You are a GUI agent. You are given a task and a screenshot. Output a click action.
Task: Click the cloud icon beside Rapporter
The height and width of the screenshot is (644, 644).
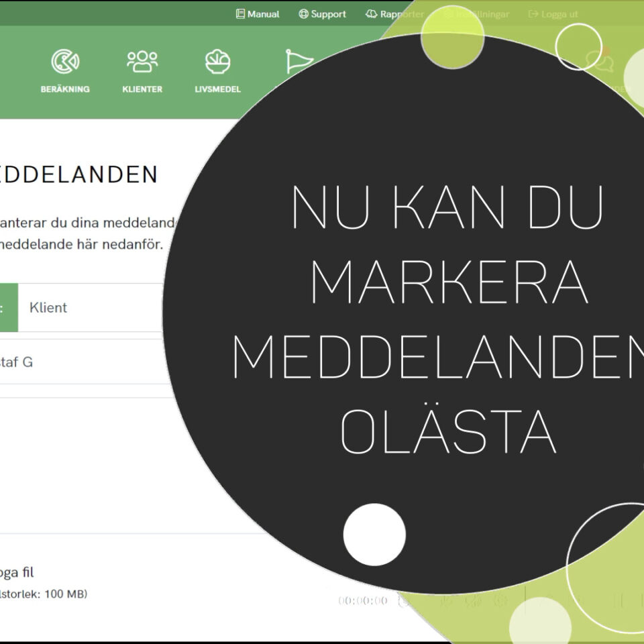(371, 14)
